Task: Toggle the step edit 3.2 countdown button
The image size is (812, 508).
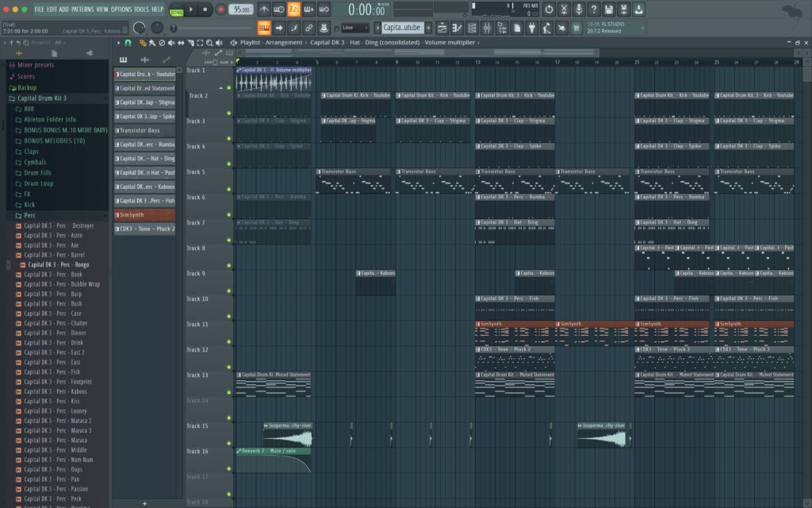Action: pyautogui.click(x=293, y=10)
